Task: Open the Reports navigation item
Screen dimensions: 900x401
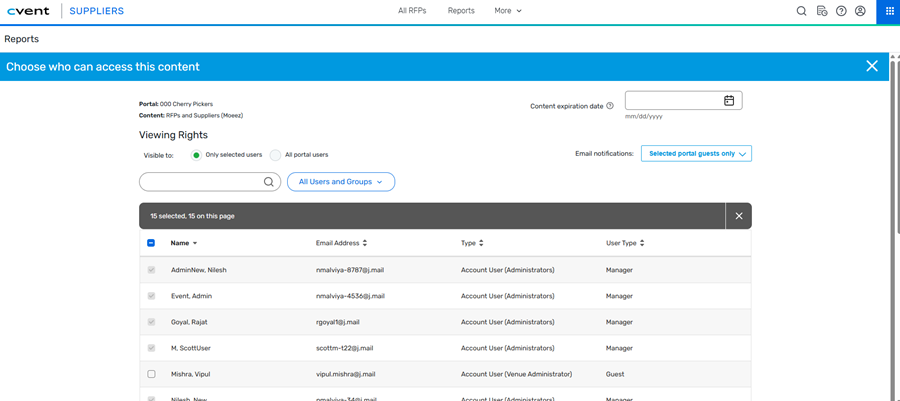Action: pos(461,11)
